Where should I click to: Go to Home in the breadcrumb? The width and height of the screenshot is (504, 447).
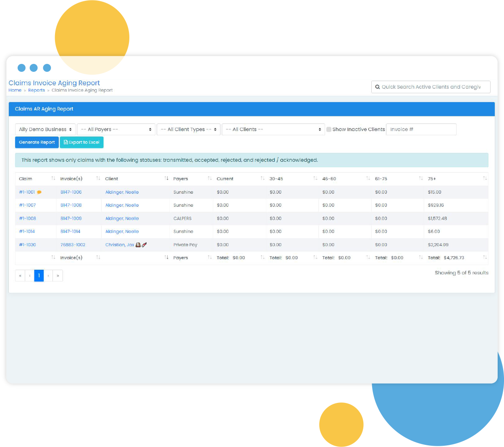click(15, 90)
